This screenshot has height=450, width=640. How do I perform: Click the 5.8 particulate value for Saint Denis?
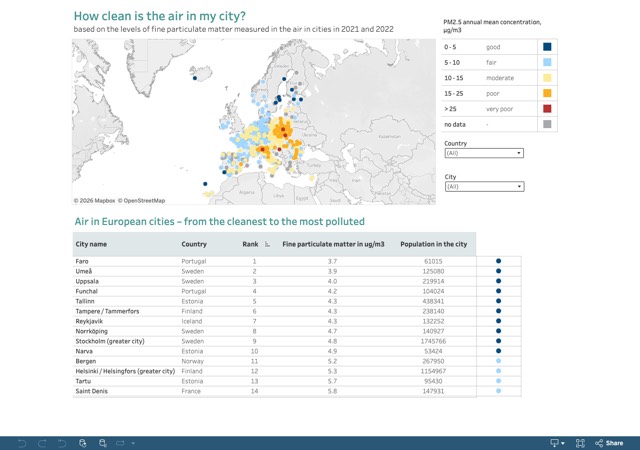(332, 391)
